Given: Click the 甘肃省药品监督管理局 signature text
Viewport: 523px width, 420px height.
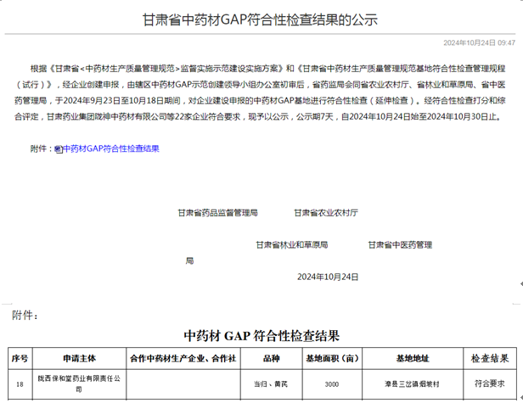Looking at the screenshot, I should click(217, 212).
